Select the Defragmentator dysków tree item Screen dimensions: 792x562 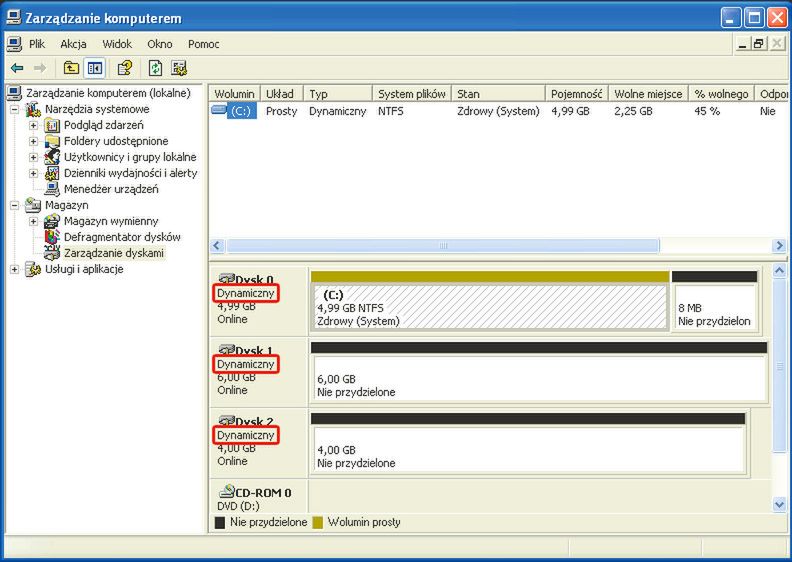point(122,237)
